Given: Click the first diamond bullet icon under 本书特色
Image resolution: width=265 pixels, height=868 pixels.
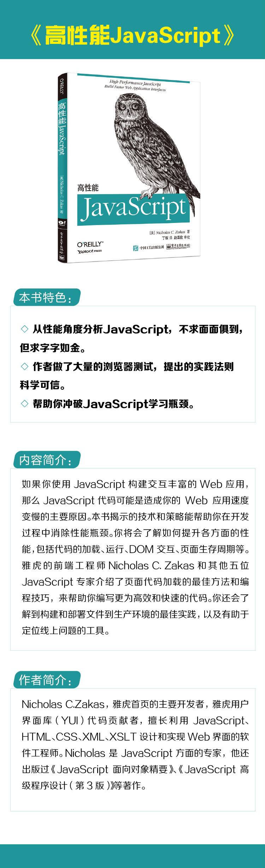Looking at the screenshot, I should coord(25,329).
